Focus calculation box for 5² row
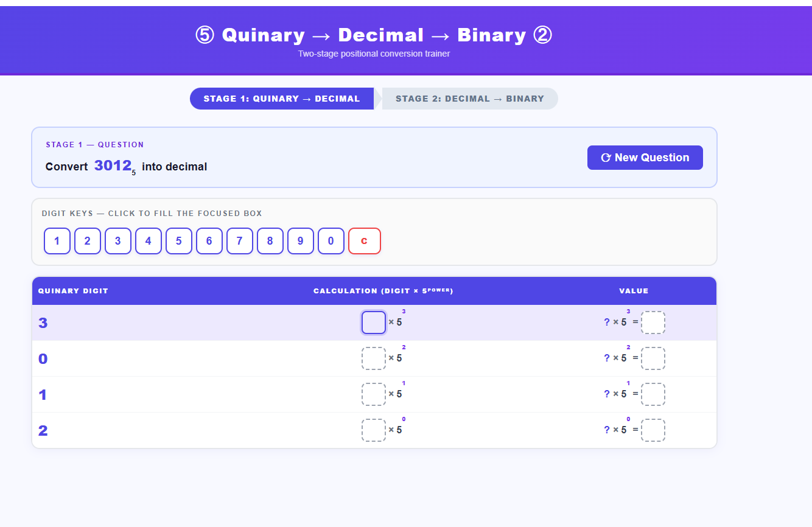 pos(373,358)
